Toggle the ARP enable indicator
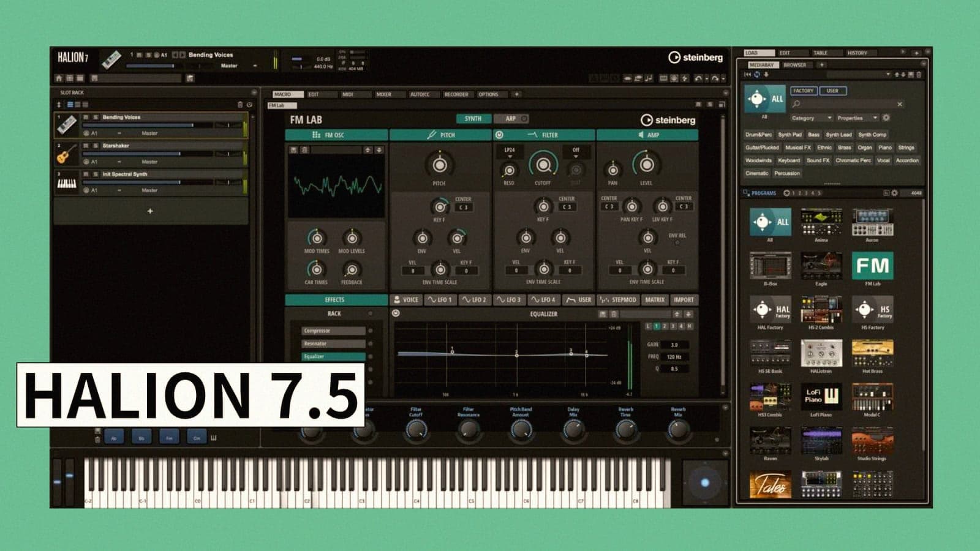This screenshot has height=551, width=980. click(x=524, y=119)
